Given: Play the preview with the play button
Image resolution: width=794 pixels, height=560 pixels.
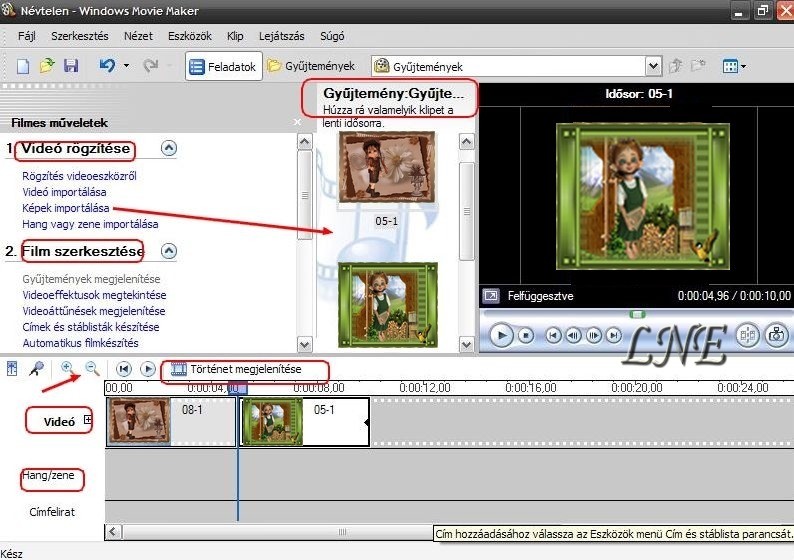Looking at the screenshot, I should 501,335.
